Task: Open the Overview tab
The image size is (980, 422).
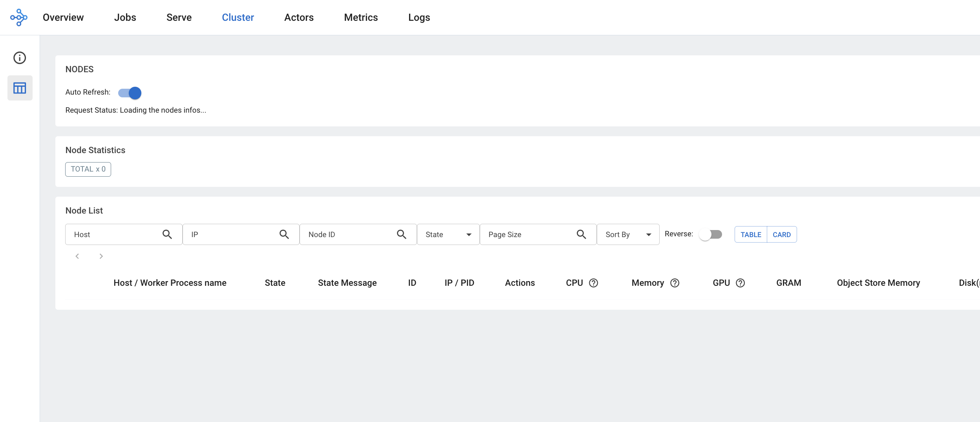Action: coord(63,18)
